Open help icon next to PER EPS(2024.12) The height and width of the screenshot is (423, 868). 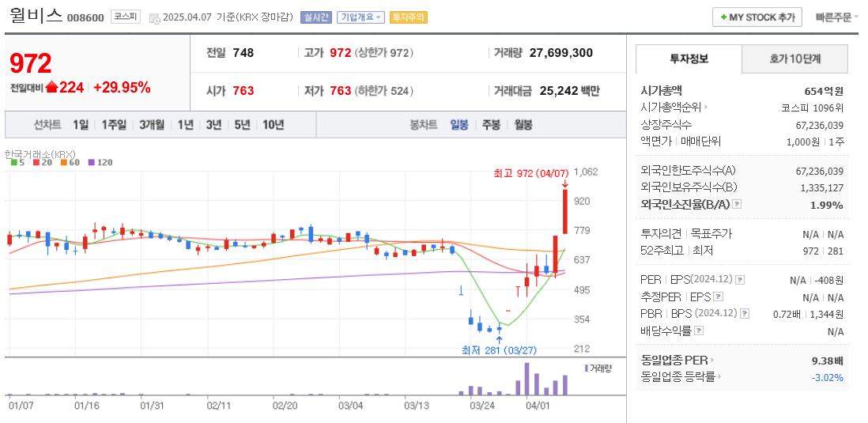coord(742,280)
